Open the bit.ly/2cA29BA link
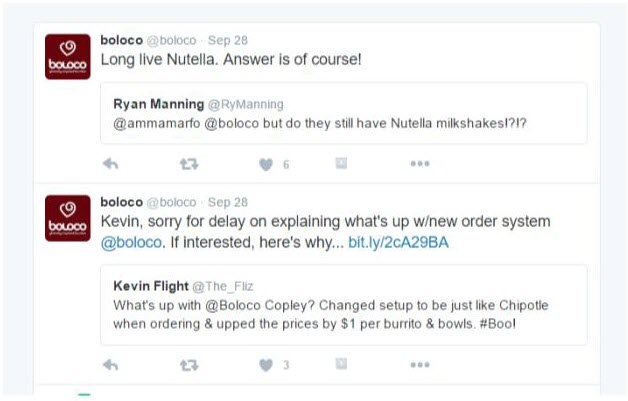The image size is (628, 401). point(398,243)
